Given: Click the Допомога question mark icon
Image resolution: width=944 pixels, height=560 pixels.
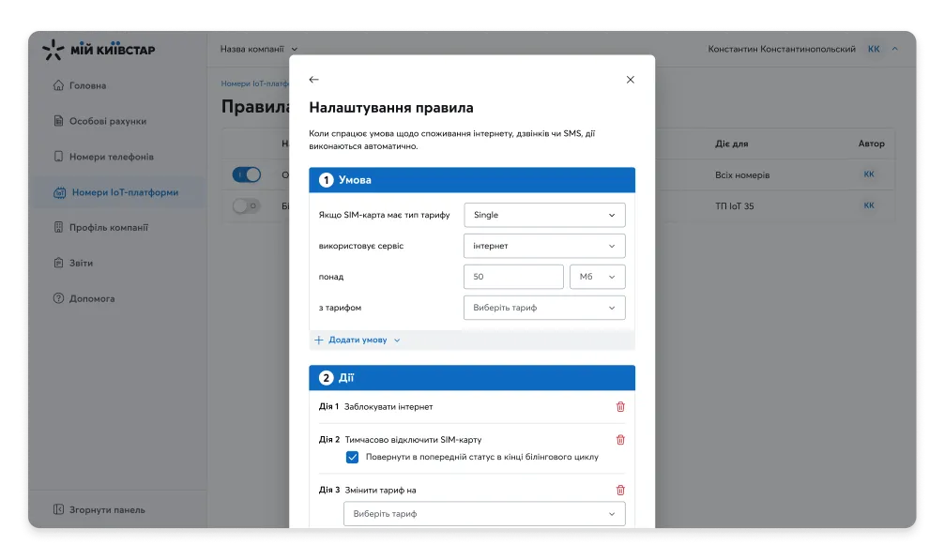Looking at the screenshot, I should [58, 297].
